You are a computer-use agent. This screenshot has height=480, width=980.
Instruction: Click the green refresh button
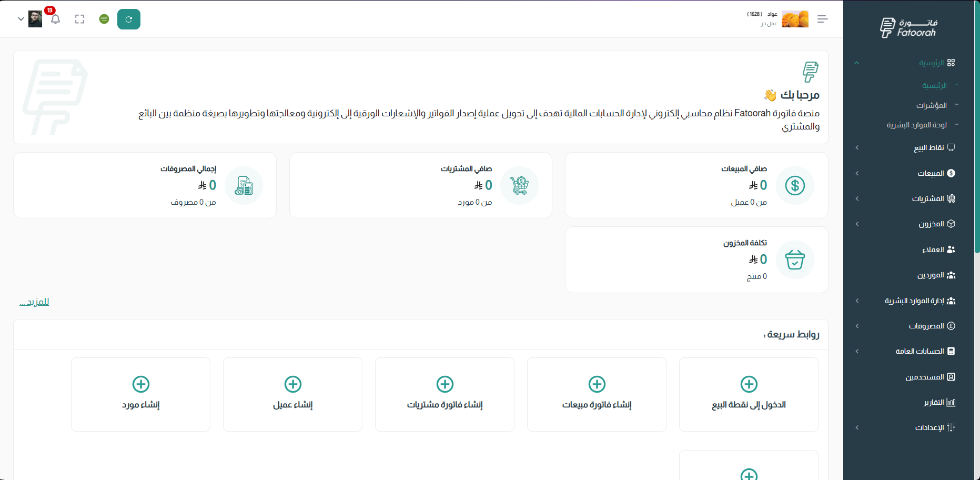(x=129, y=19)
